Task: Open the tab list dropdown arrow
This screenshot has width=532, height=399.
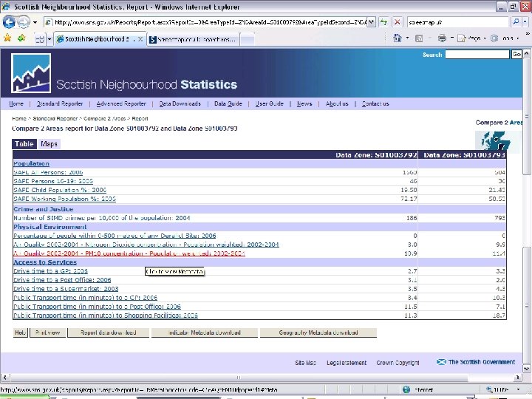Action: click(50, 39)
